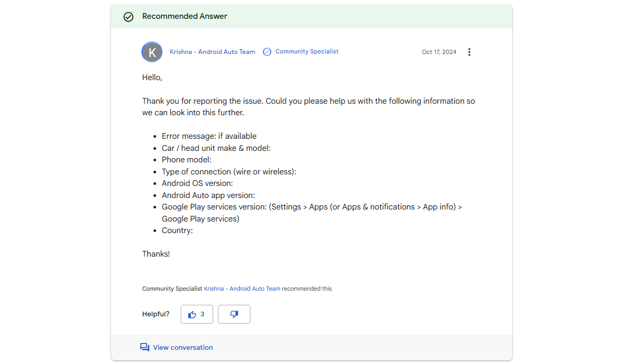This screenshot has width=628, height=364.
Task: Click the Oct 17, 2024 post date
Action: pos(439,52)
